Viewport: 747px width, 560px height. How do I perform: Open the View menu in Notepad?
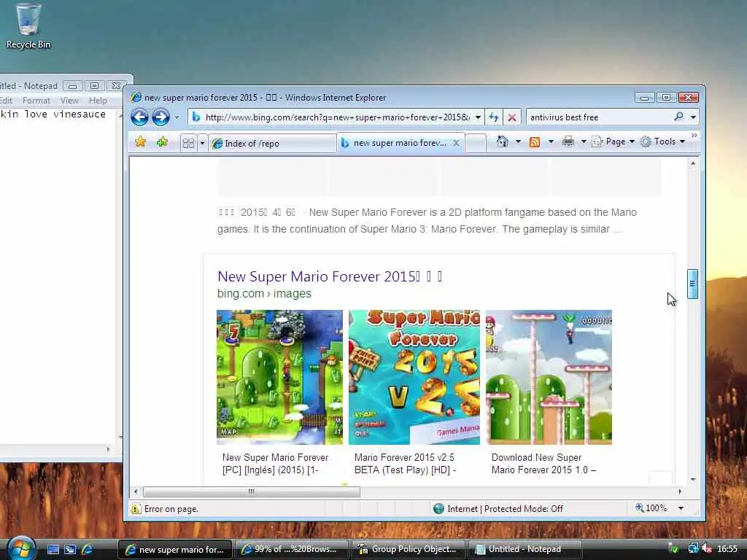[69, 101]
